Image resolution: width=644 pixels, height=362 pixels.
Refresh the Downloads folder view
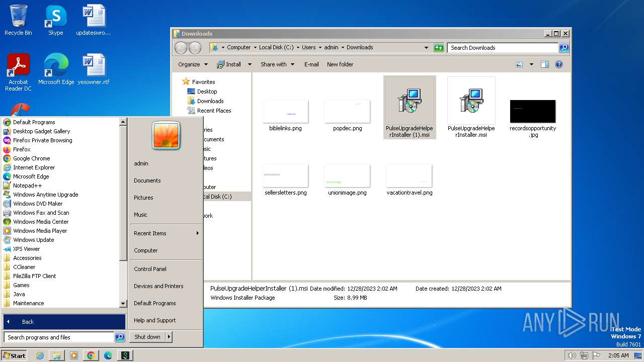click(x=439, y=48)
